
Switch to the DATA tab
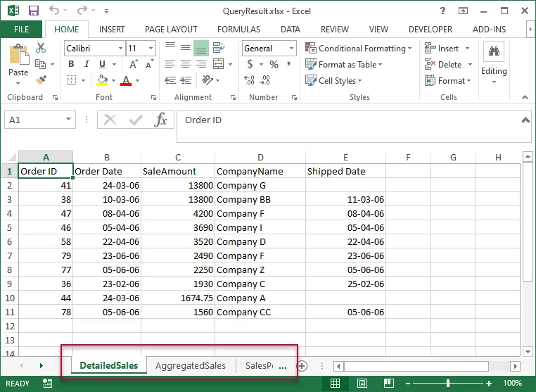click(291, 30)
